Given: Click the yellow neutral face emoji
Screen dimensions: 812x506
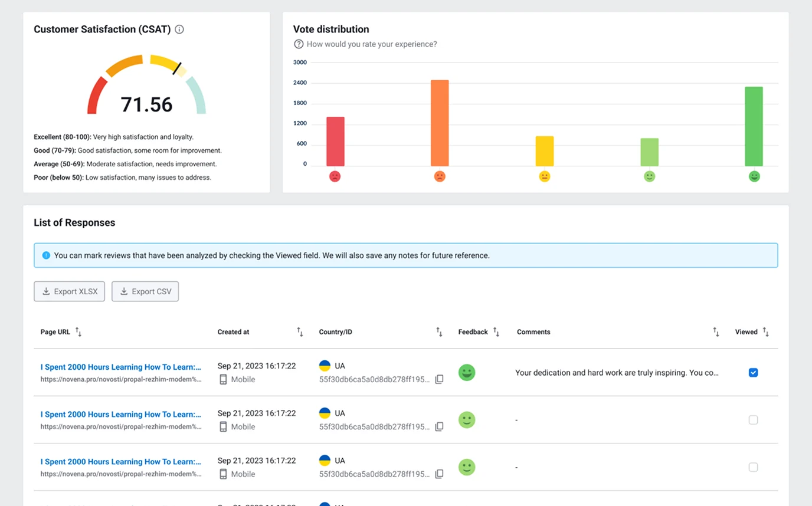Looking at the screenshot, I should point(545,176).
